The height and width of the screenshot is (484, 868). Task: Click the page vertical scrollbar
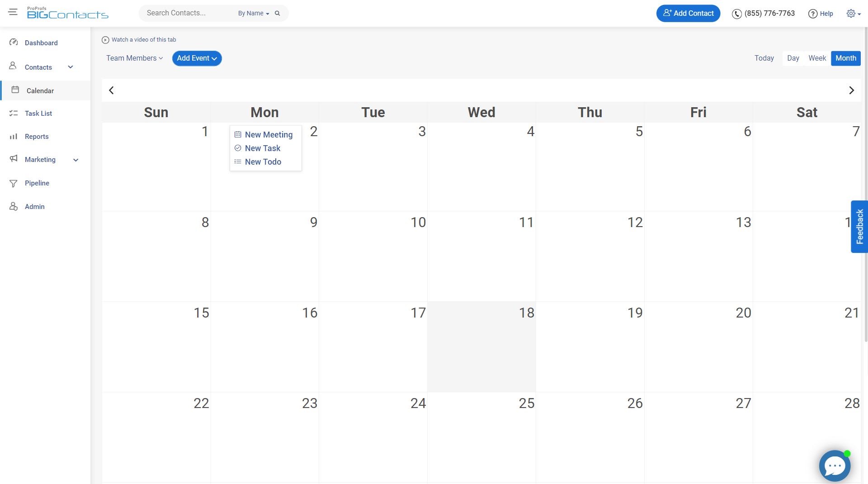click(866, 185)
